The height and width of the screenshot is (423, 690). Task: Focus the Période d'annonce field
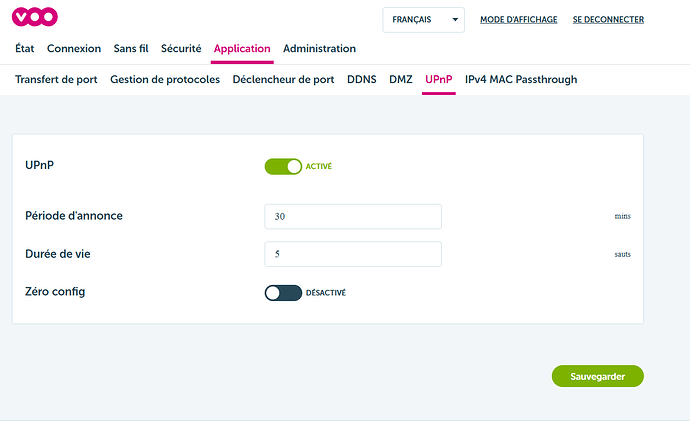coord(353,216)
